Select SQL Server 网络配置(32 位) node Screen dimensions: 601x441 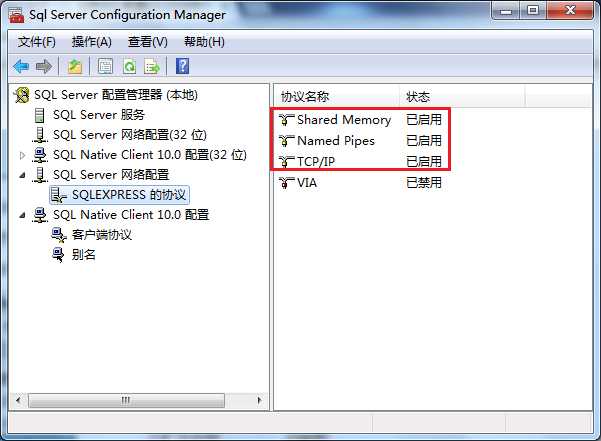point(130,135)
